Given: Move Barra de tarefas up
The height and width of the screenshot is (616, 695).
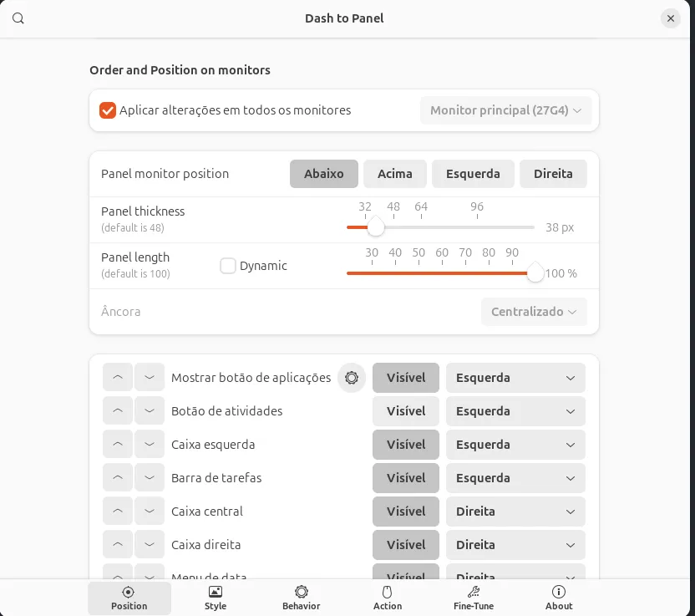Looking at the screenshot, I should pos(118,478).
